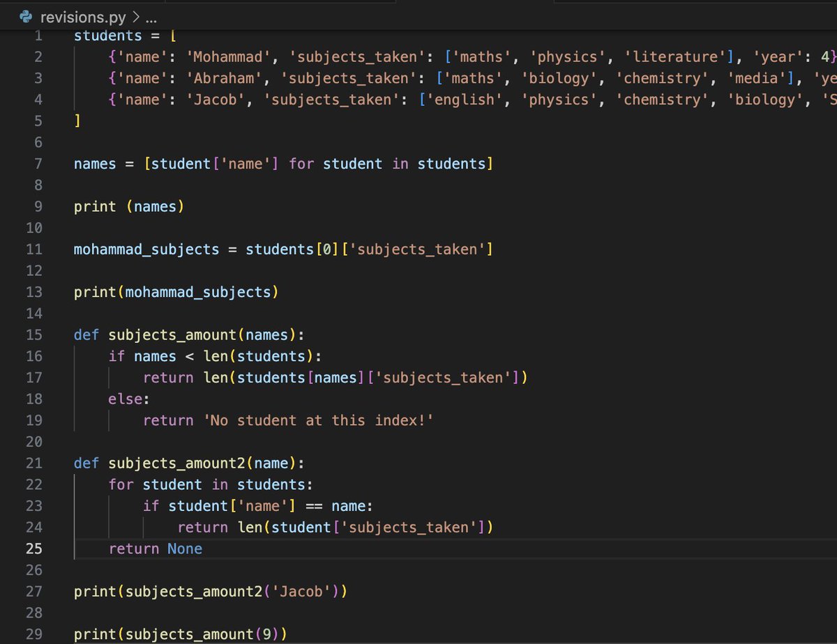This screenshot has height=644, width=837.
Task: Click 'for student in students:' on line 22
Action: tap(211, 484)
